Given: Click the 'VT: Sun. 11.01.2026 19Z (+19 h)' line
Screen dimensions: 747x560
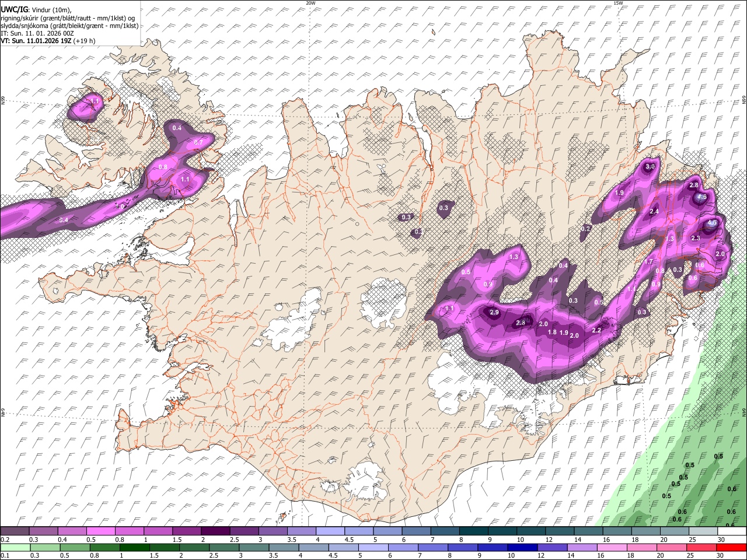Looking at the screenshot, I should [x=48, y=41].
